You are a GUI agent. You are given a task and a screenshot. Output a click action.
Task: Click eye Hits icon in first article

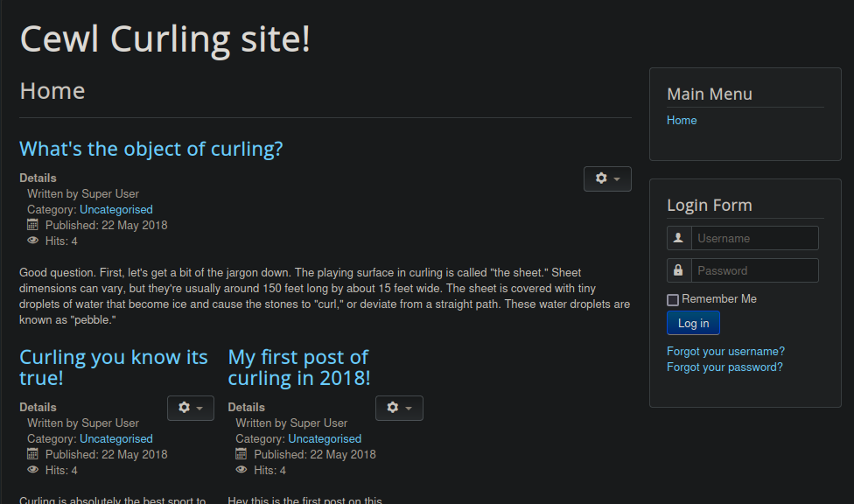point(32,241)
